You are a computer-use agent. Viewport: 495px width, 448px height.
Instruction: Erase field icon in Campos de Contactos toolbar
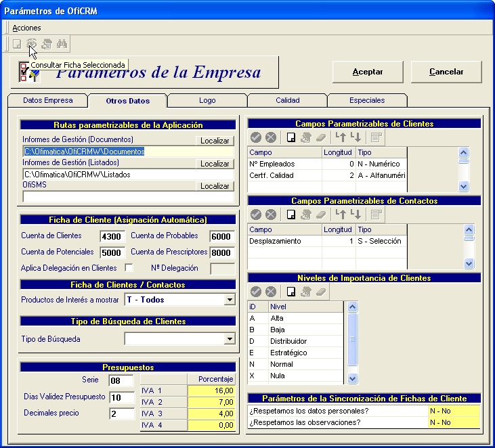(x=321, y=215)
